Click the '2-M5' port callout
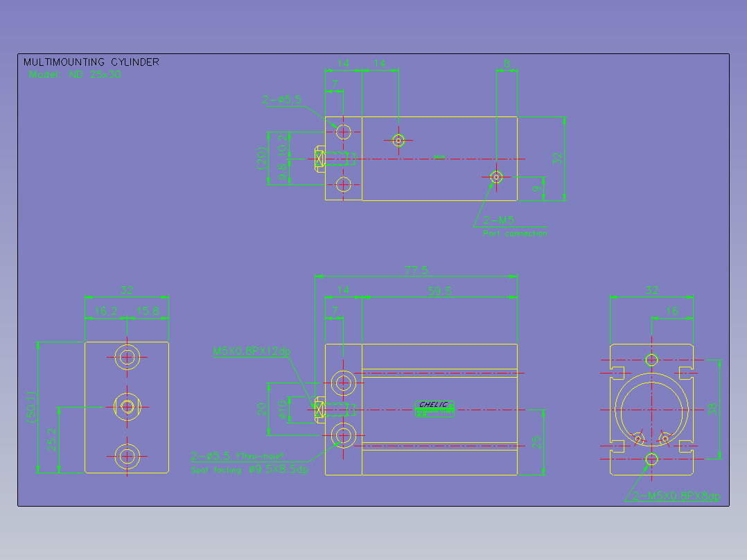The height and width of the screenshot is (560, 747). pyautogui.click(x=498, y=220)
